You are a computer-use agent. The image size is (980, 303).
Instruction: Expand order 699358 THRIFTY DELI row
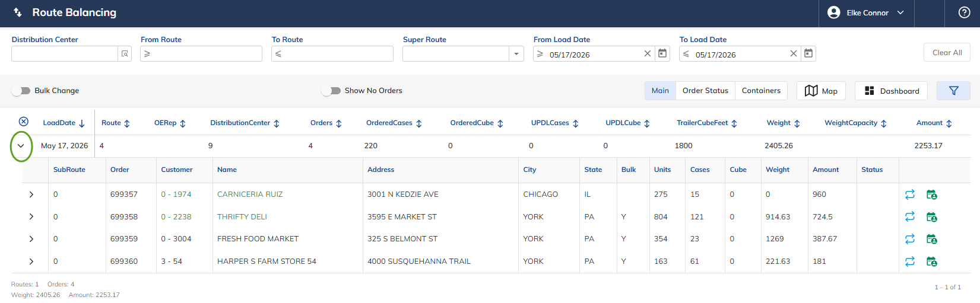(x=31, y=216)
